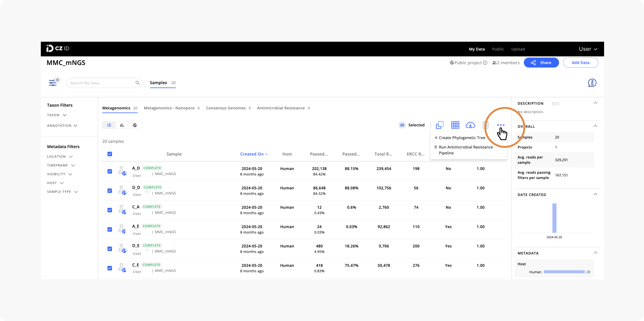
Task: Open the filters panel icon
Action: click(53, 83)
